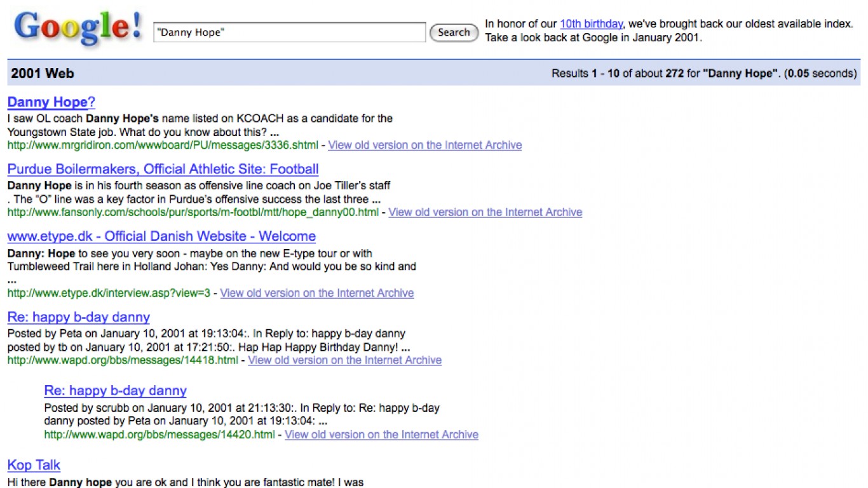
Task: Open the "Danny Hope?" result title
Action: (51, 102)
